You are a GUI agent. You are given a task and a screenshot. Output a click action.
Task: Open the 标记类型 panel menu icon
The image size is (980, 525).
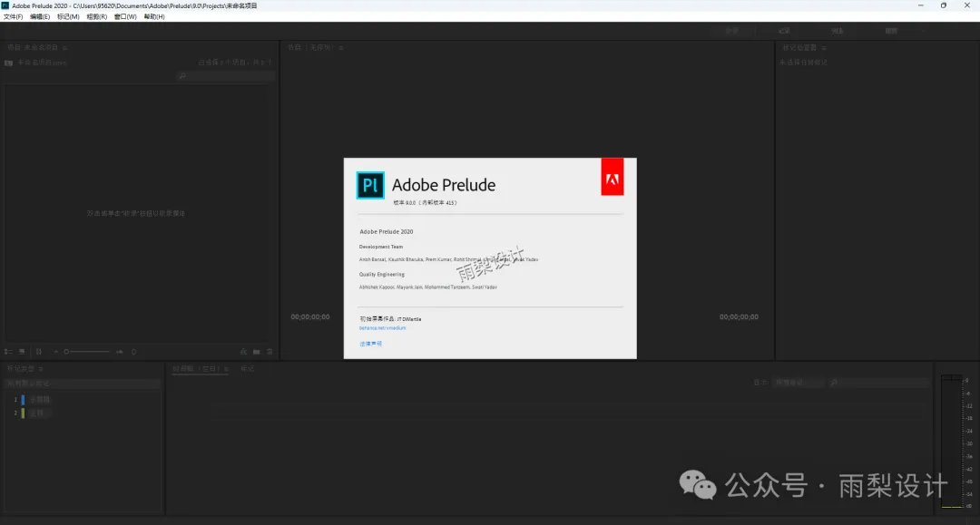41,369
